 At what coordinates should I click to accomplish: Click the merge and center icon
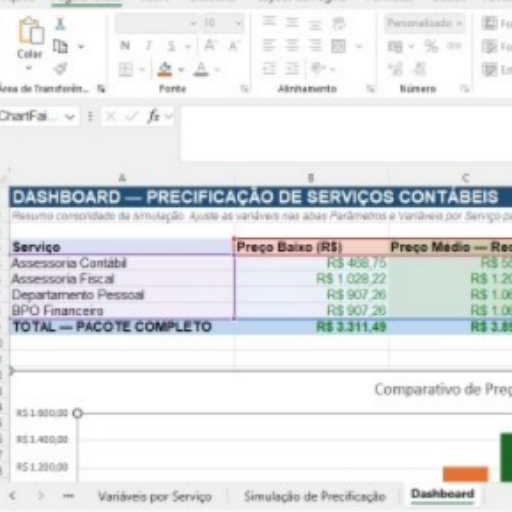tap(338, 46)
